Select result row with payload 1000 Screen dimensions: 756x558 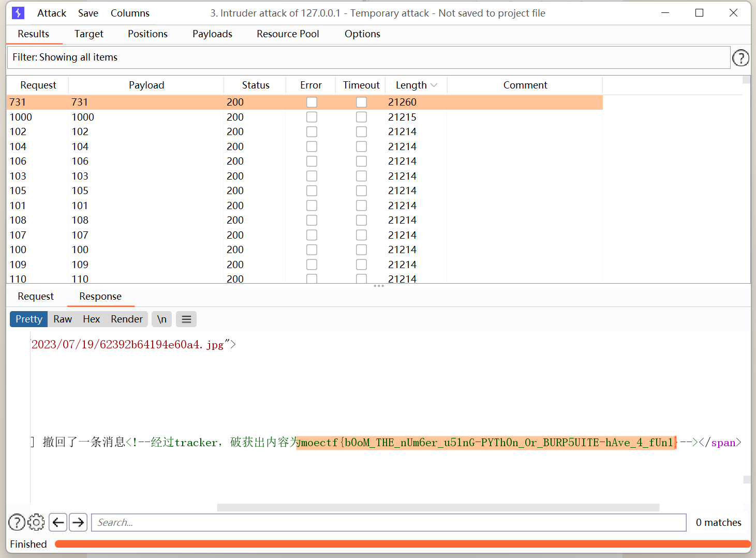coord(305,117)
